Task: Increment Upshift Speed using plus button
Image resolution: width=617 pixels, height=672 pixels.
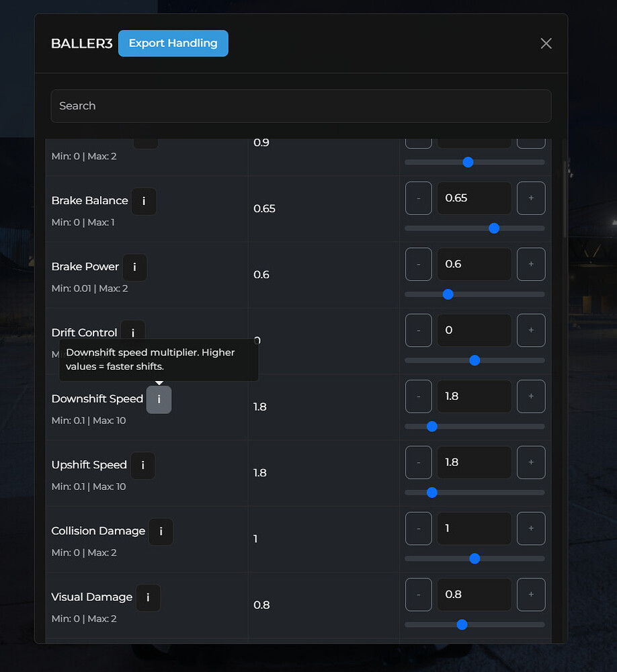Action: click(530, 462)
